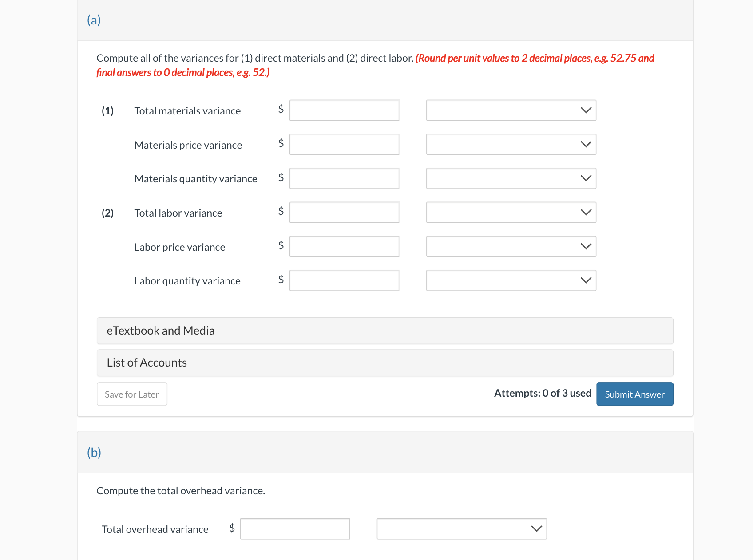Click the section (b) link
Screen dimensions: 753x560
(94, 452)
